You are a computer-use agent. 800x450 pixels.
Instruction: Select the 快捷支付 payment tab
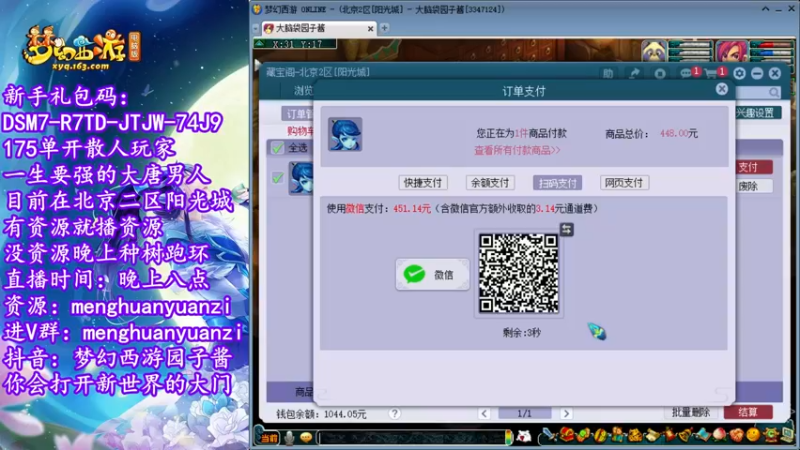[x=422, y=183]
